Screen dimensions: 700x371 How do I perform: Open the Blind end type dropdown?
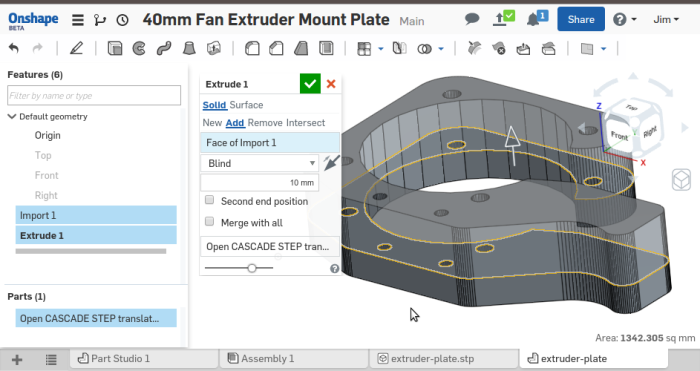[260, 163]
